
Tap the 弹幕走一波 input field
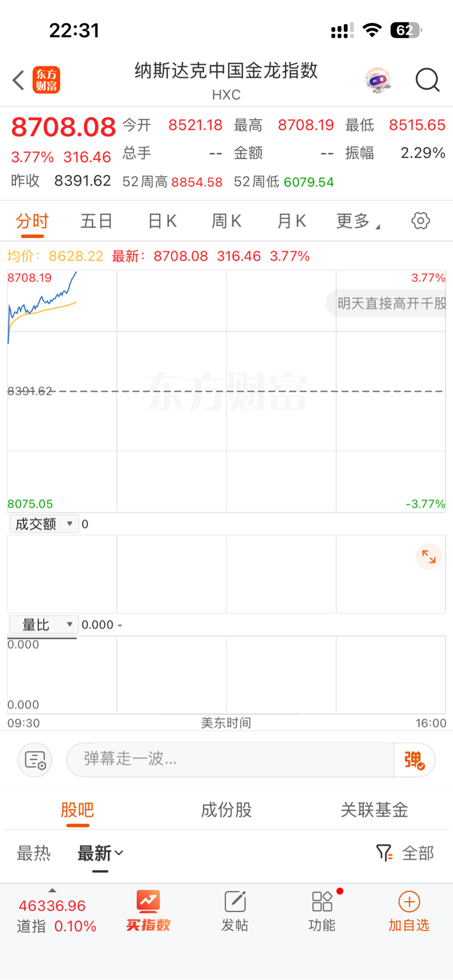pos(230,760)
